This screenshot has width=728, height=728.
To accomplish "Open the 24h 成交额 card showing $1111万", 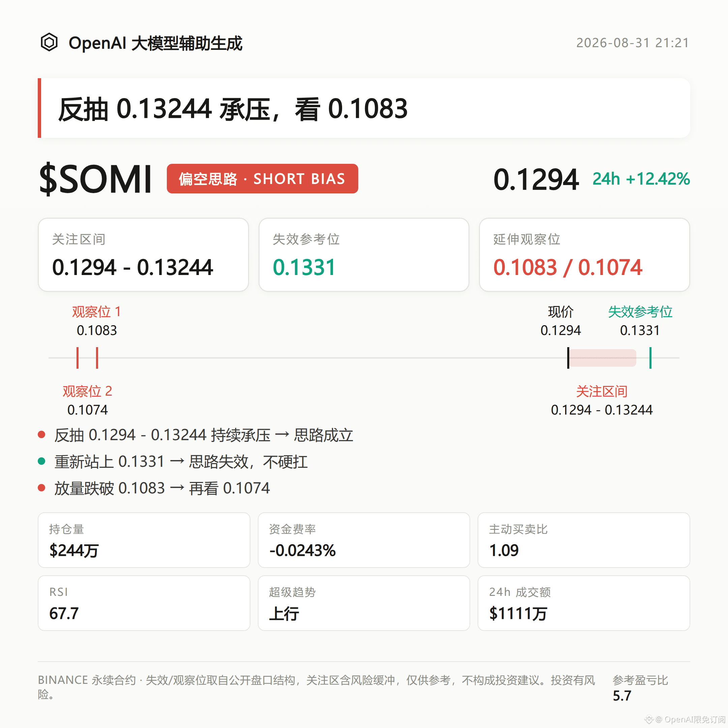I will pos(584,603).
